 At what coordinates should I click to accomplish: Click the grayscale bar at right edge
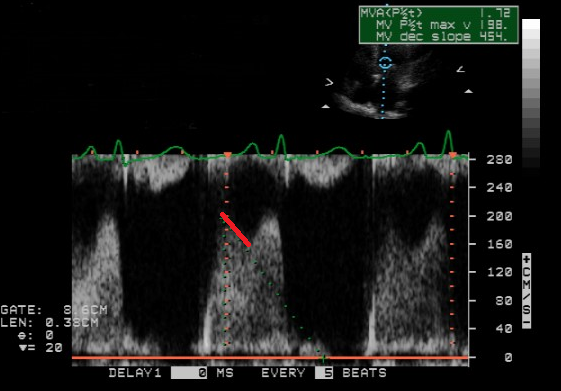pos(531,93)
